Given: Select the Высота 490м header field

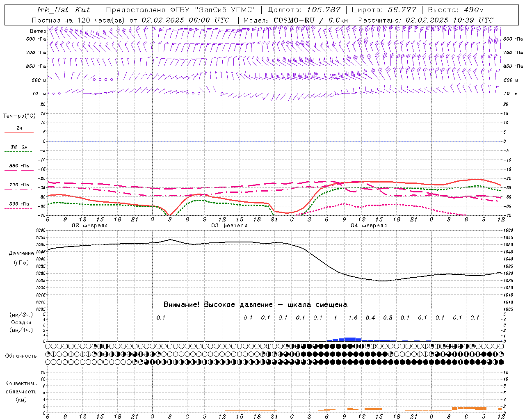Looking at the screenshot, I should tap(455, 10).
